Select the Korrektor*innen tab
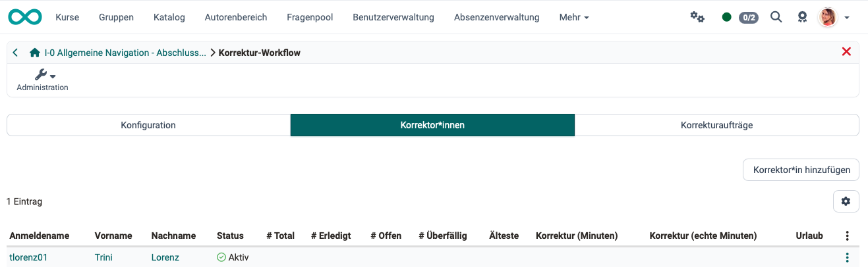This screenshot has height=277, width=868. point(432,125)
